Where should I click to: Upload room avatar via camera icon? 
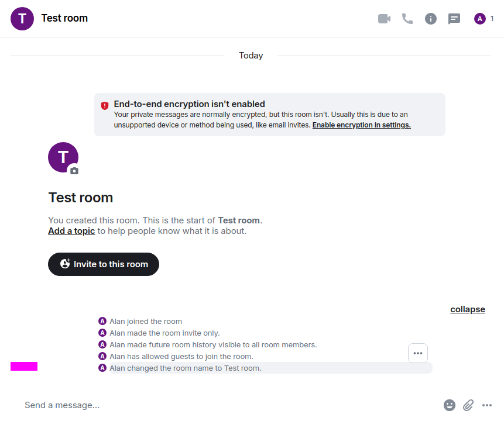tap(74, 171)
